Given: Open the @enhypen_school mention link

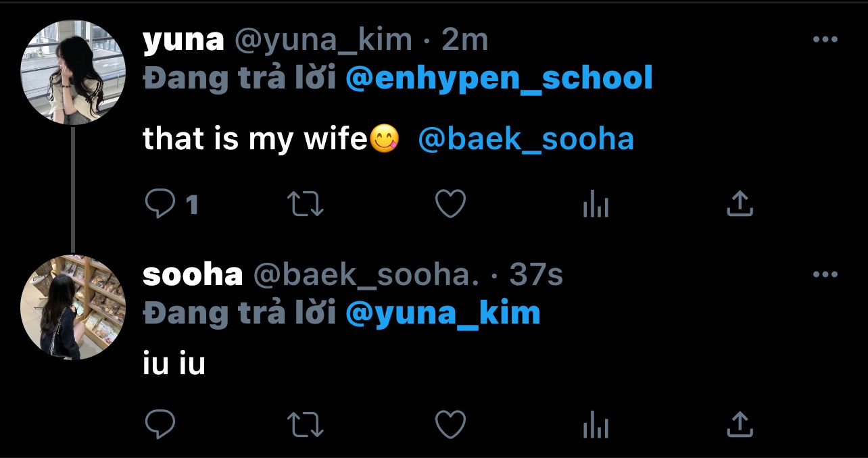Looking at the screenshot, I should [x=499, y=78].
